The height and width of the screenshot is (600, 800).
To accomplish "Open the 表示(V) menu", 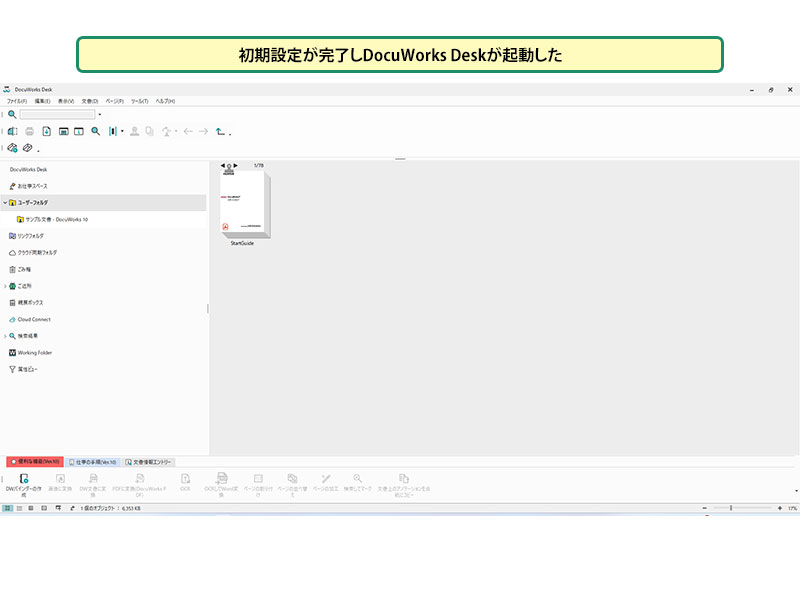I will pos(66,101).
